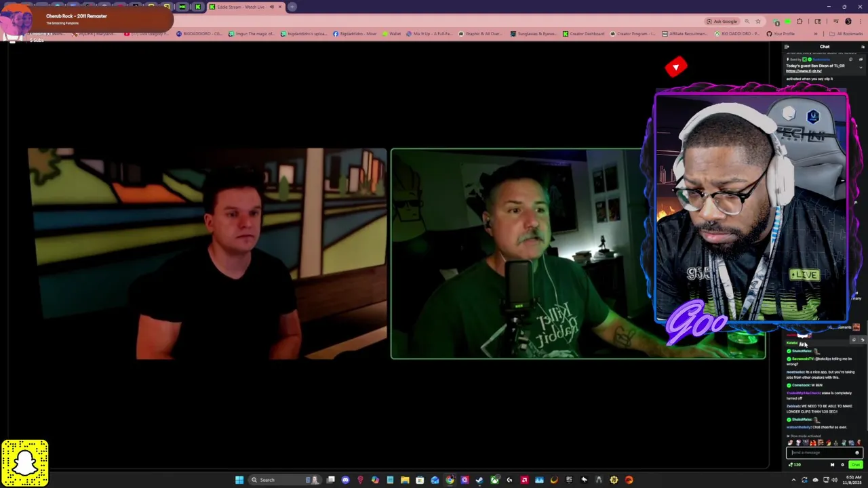Open the chat settings gear icon
The height and width of the screenshot is (488, 868).
[x=842, y=465]
